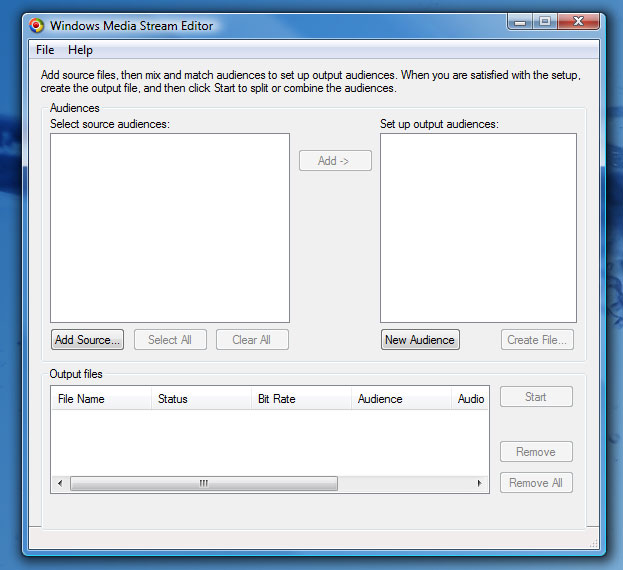The width and height of the screenshot is (623, 570).
Task: Sort by the Bit Rate column header
Action: click(x=301, y=398)
